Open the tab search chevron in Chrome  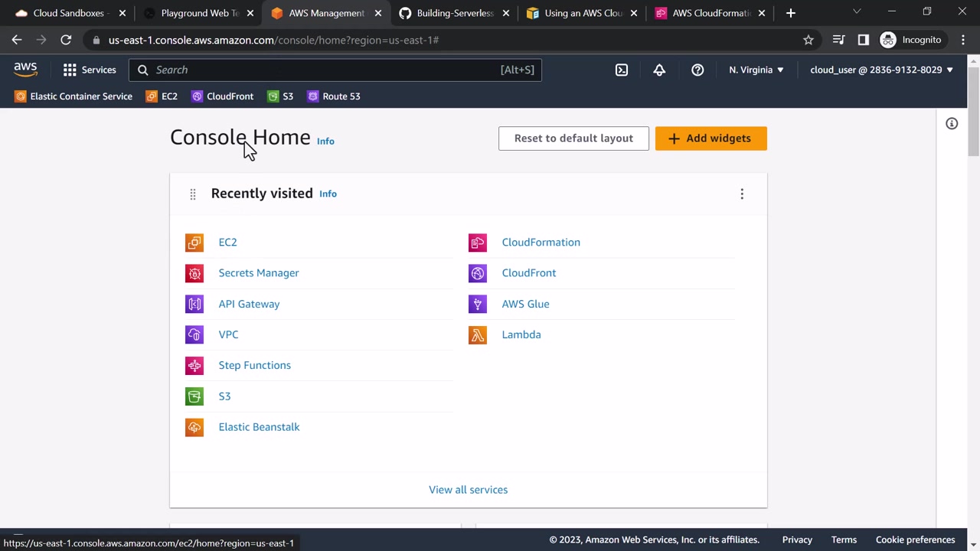(857, 11)
